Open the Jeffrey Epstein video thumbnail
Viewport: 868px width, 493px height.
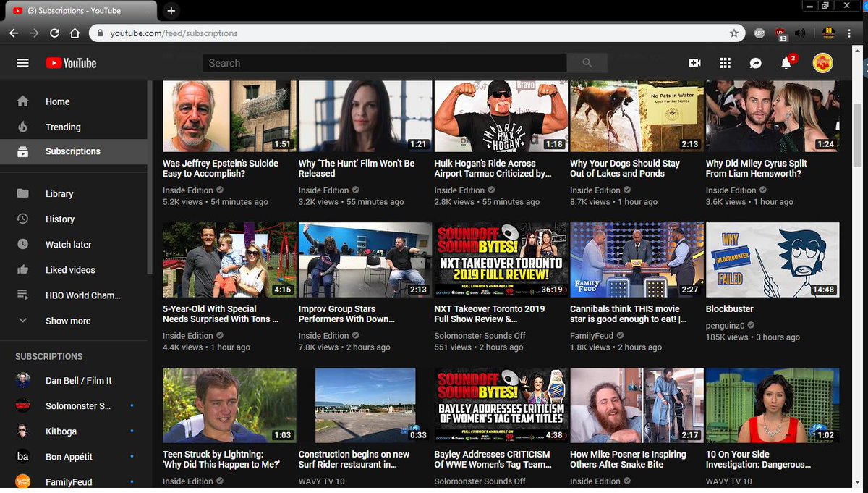(x=229, y=116)
